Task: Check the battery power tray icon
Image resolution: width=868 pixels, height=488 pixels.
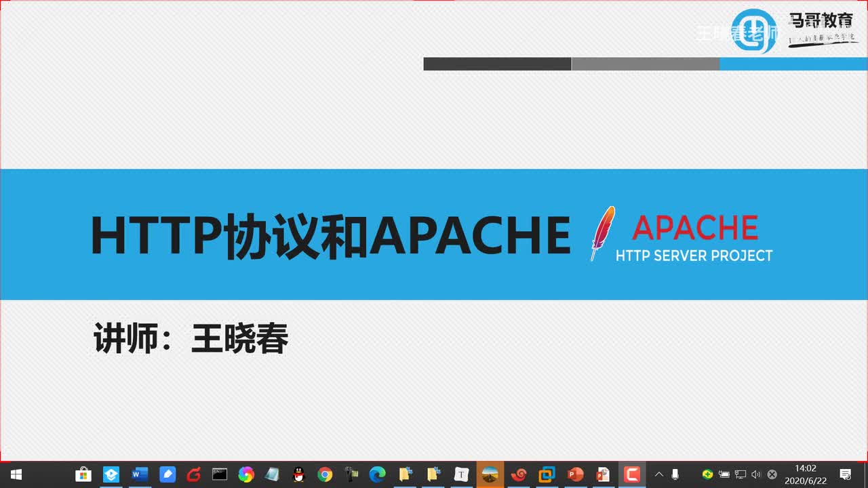Action: click(724, 474)
